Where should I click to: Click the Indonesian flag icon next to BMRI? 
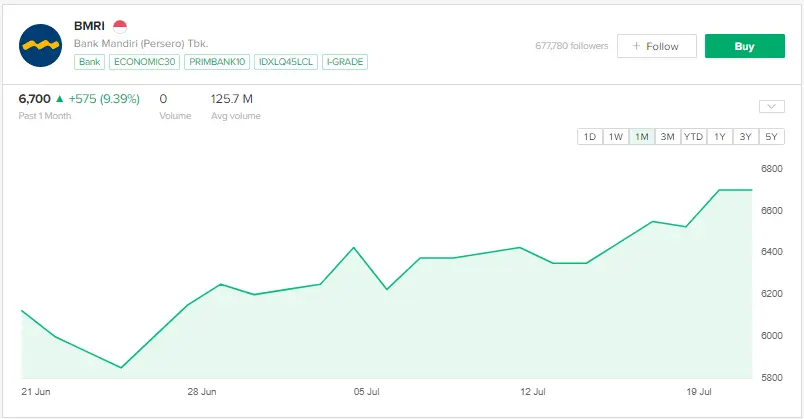(x=120, y=26)
